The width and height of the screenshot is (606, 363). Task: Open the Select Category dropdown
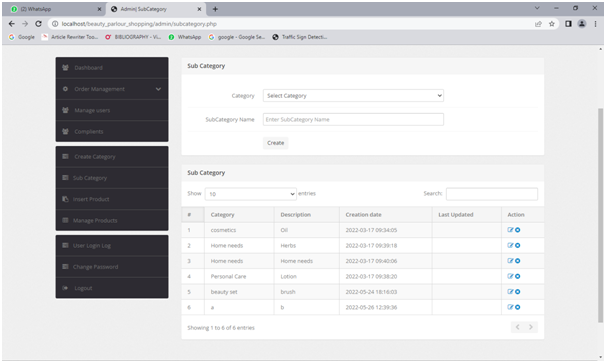[353, 95]
